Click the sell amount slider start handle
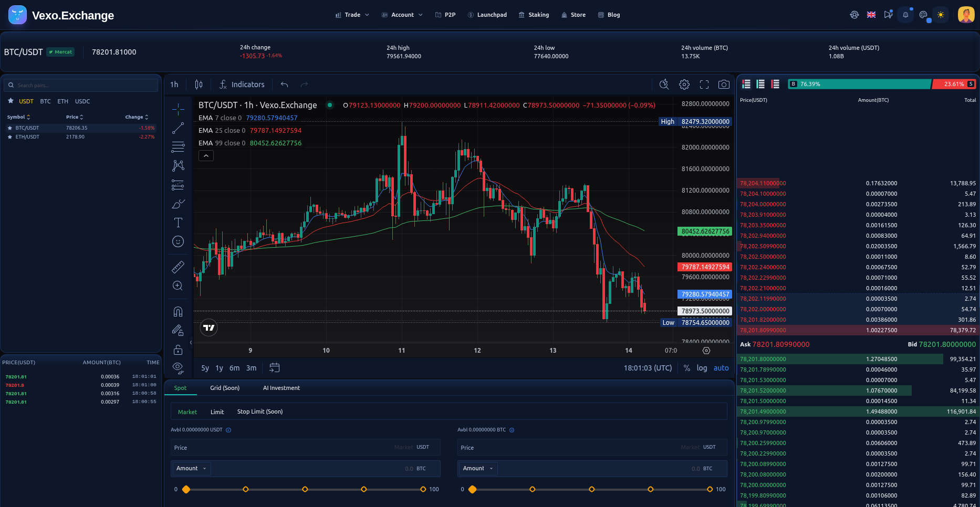This screenshot has height=507, width=980. click(473, 489)
